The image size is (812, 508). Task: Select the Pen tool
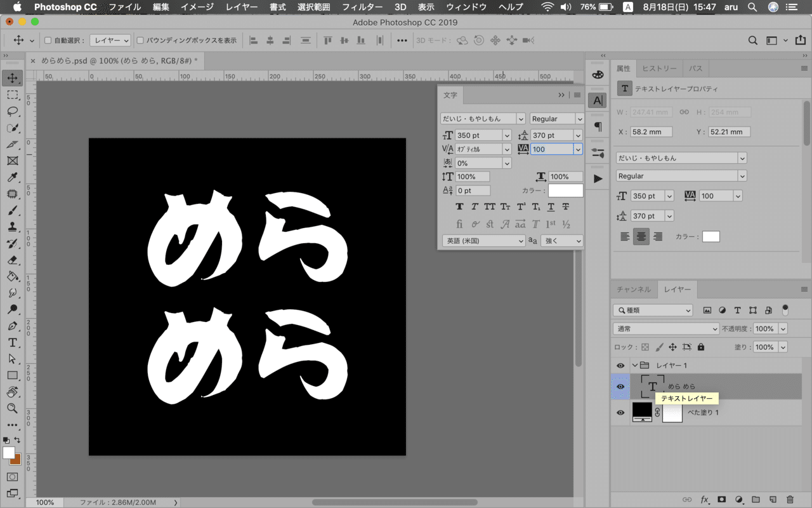click(x=12, y=326)
